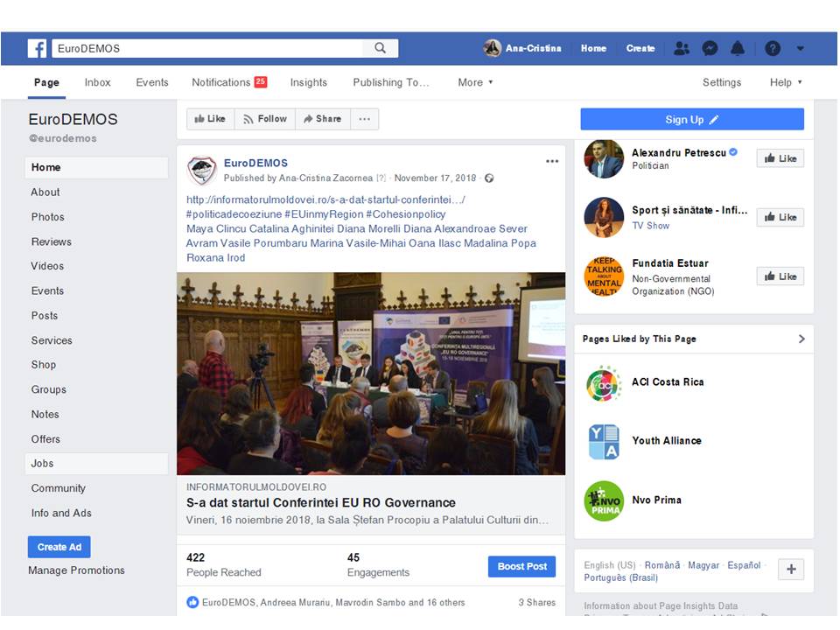840x630 pixels.
Task: Open the Help dropdown
Action: click(x=786, y=82)
